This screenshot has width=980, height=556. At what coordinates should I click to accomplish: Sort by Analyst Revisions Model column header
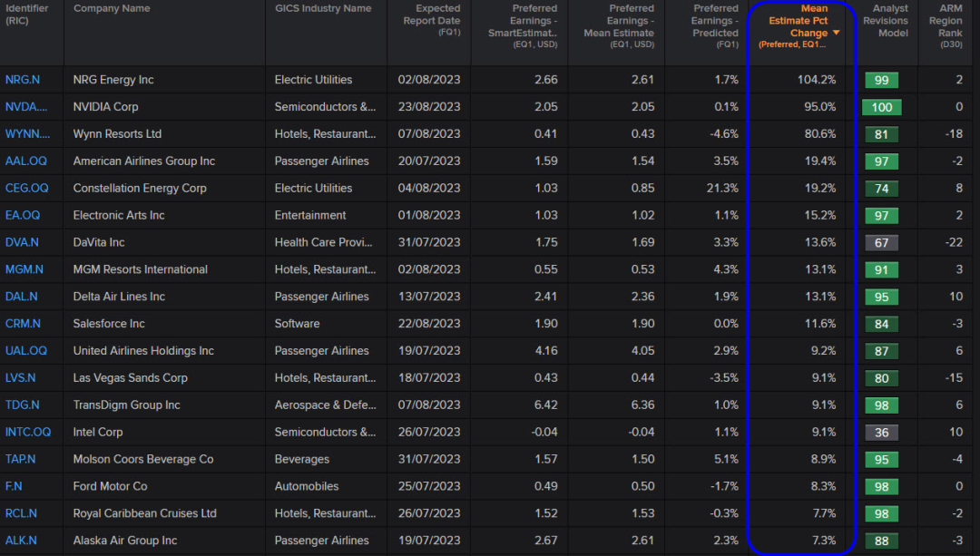tap(886, 21)
